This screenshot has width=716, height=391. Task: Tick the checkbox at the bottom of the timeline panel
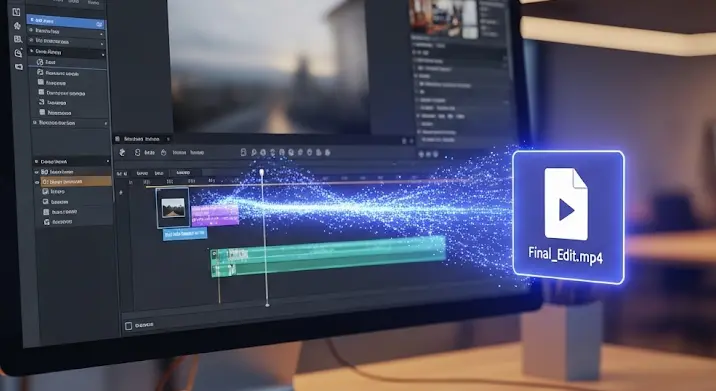click(x=128, y=326)
